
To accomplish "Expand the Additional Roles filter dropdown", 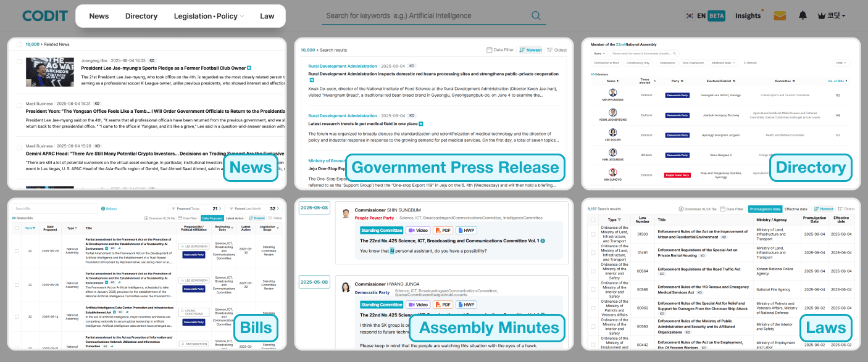I will 723,62.
